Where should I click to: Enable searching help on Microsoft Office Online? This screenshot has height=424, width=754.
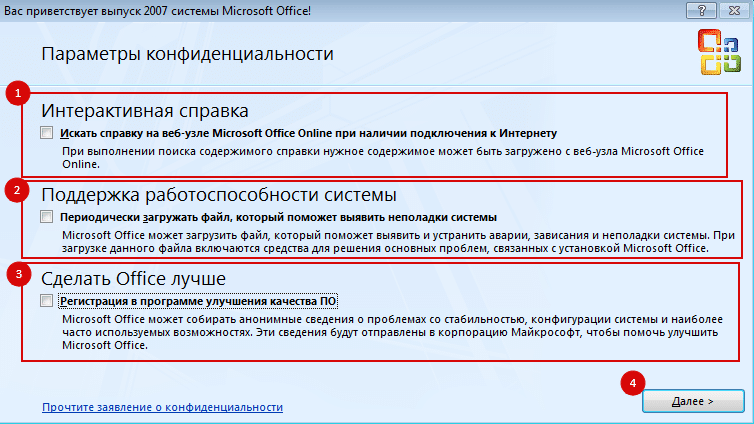[47, 133]
